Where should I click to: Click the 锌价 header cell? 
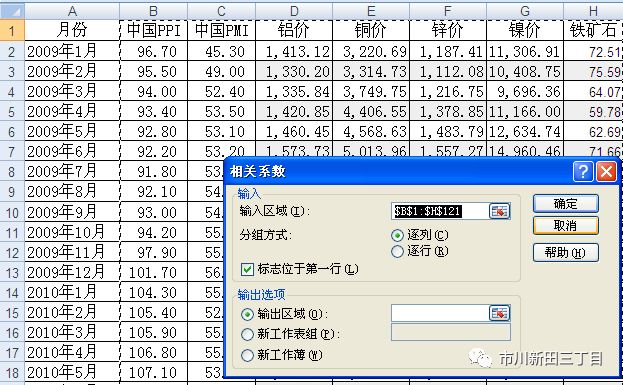pos(448,30)
